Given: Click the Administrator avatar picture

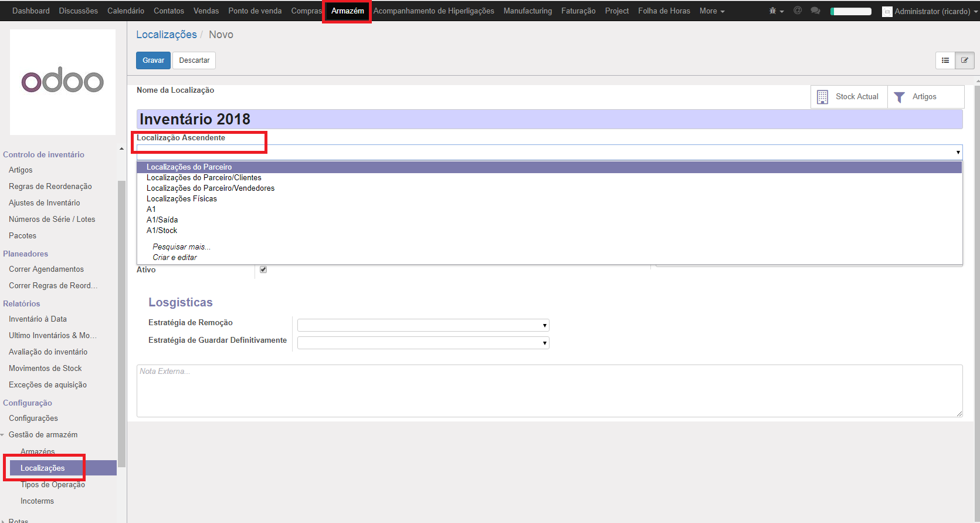Looking at the screenshot, I should [x=887, y=12].
